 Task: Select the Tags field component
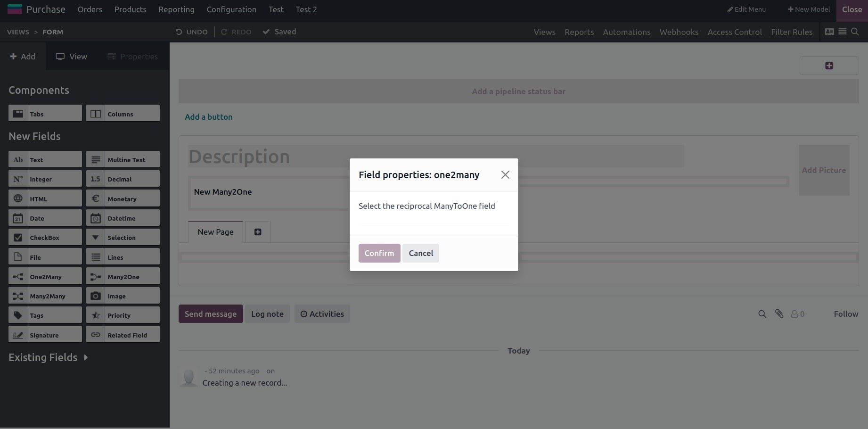(x=45, y=315)
